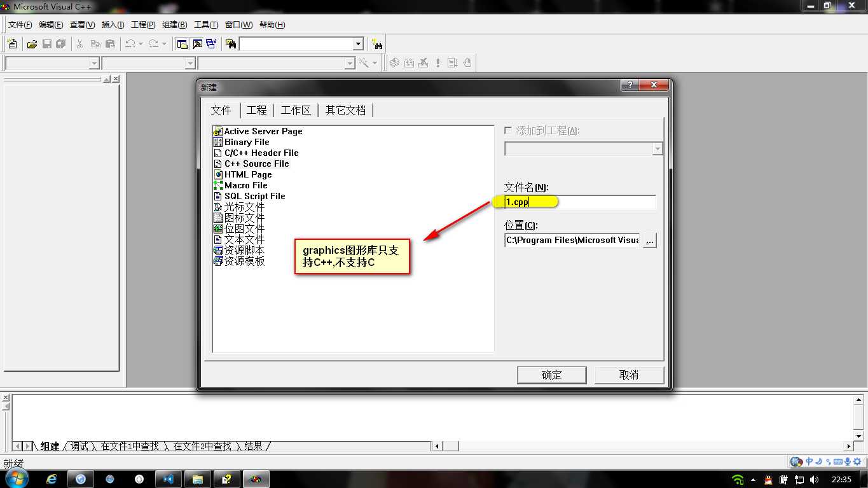Open the WizardBar filter combo dropdown
This screenshot has width=868, height=488.
coord(190,63)
